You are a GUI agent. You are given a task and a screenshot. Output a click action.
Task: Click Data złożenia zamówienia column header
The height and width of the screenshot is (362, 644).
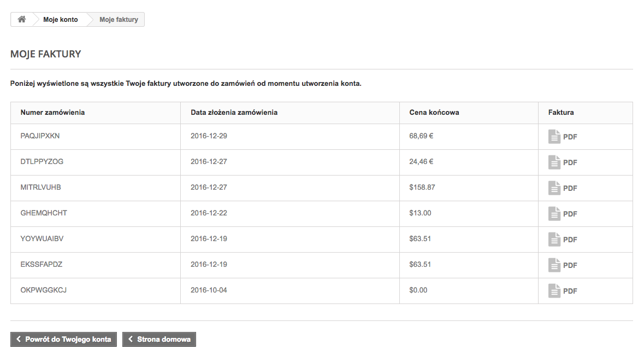[x=234, y=113]
